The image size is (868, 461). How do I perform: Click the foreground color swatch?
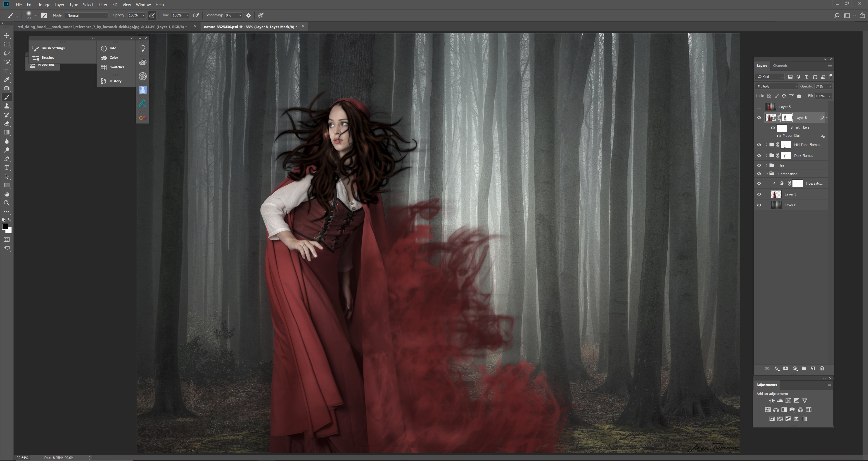[5, 227]
